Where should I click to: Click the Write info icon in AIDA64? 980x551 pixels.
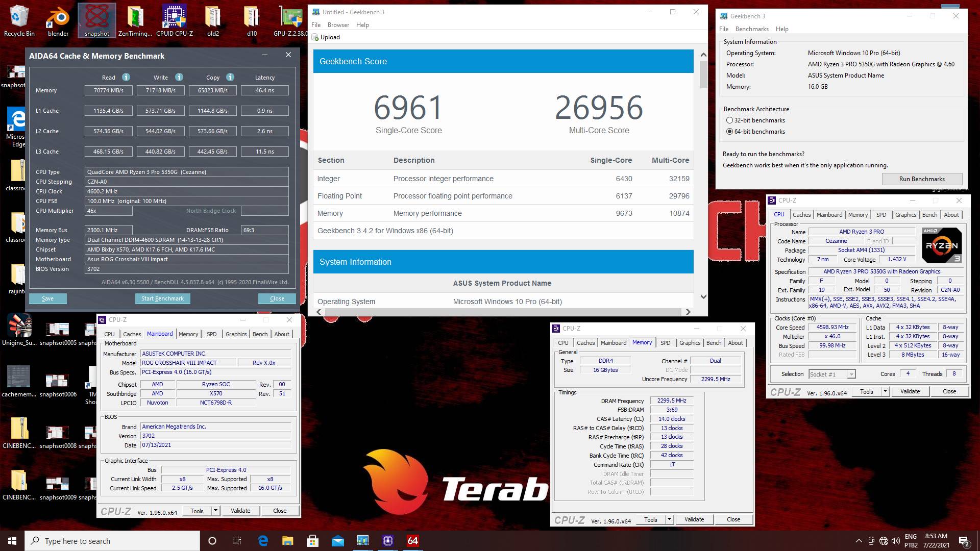179,77
